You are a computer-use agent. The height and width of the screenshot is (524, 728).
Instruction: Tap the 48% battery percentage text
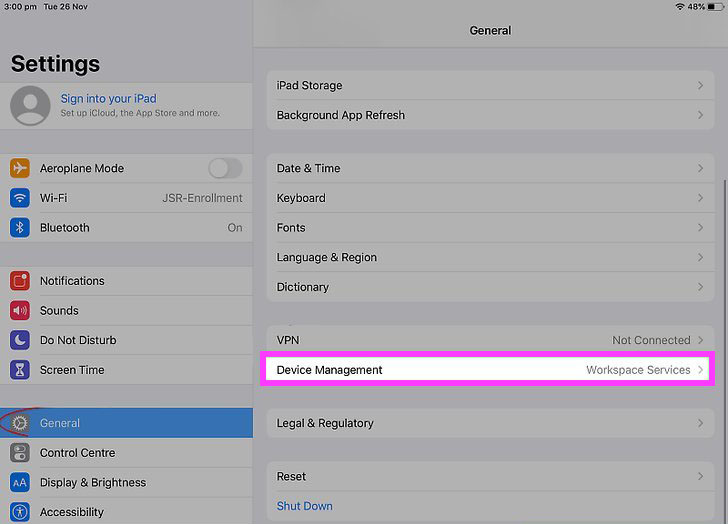coord(696,6)
